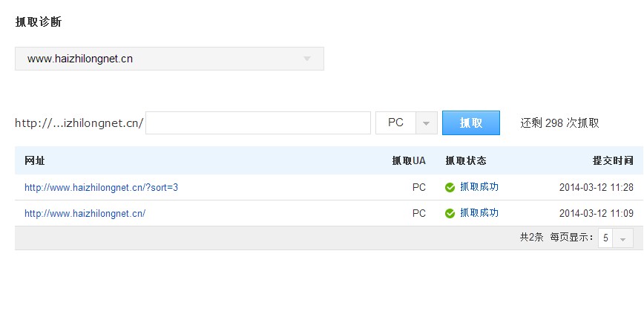Click the 还剩 298 次抓取 text
This screenshot has height=323, width=644.
pyautogui.click(x=559, y=123)
